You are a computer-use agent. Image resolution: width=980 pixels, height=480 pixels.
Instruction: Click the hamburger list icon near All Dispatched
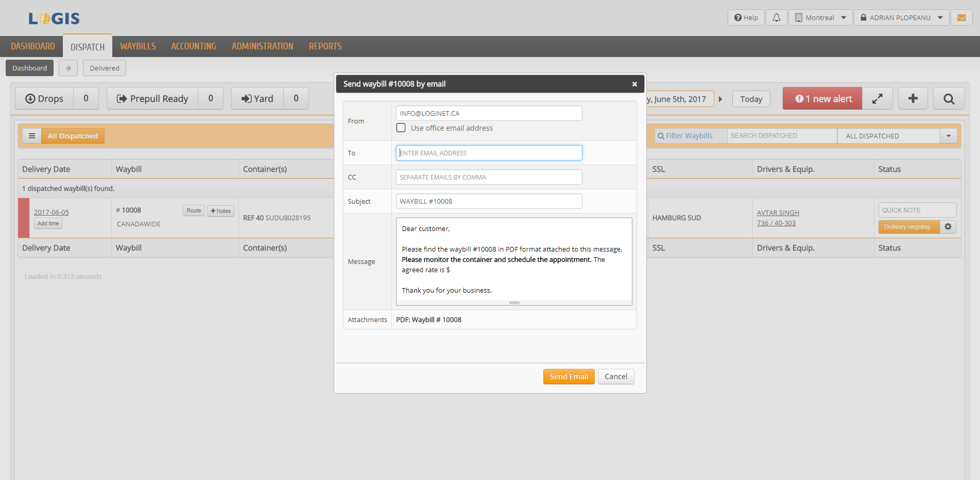tap(32, 136)
